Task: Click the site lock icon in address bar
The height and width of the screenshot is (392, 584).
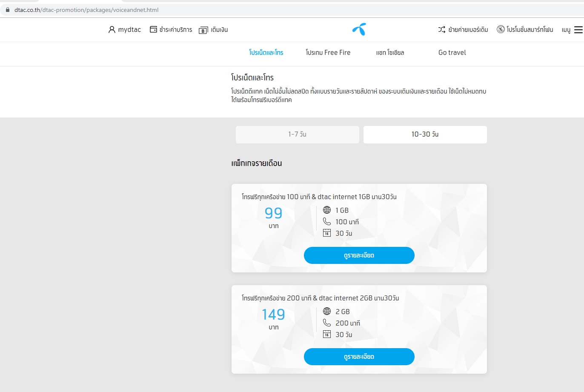Action: point(7,10)
